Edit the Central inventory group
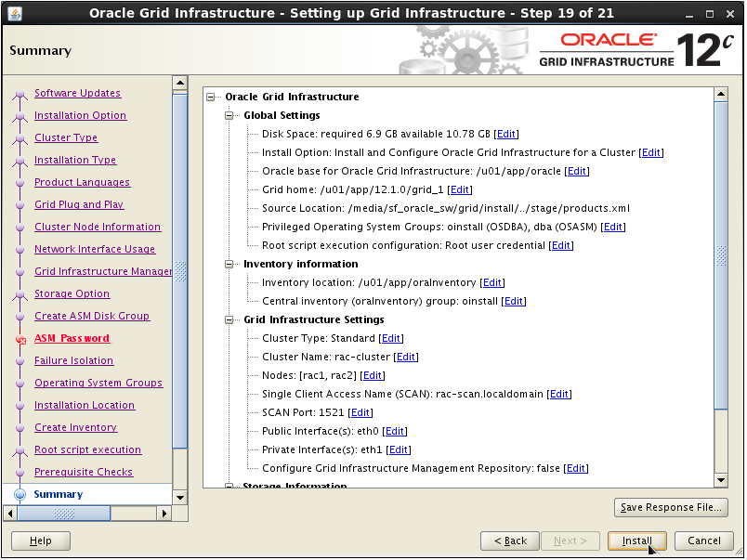 tap(514, 302)
